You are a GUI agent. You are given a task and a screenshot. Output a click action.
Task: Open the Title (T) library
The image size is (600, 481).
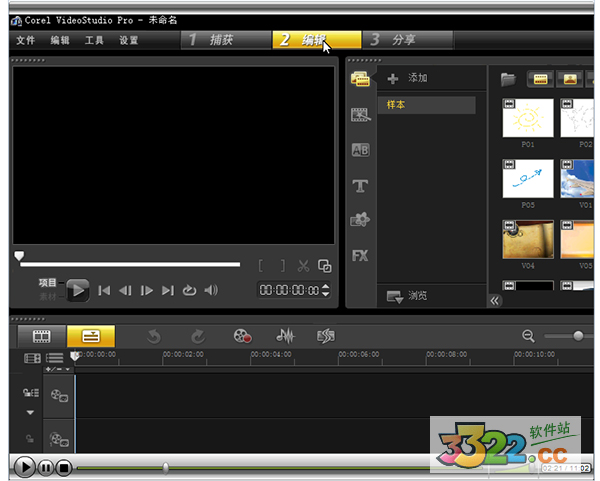point(360,186)
